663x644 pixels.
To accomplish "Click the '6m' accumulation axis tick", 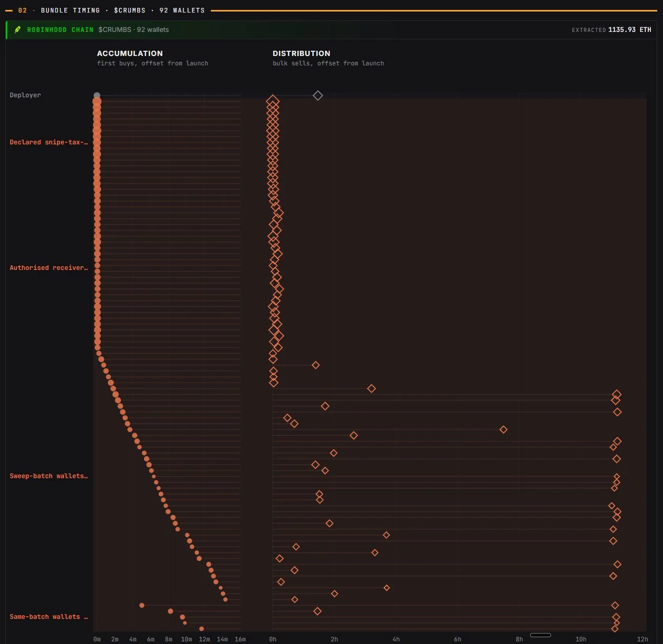I will (x=151, y=639).
